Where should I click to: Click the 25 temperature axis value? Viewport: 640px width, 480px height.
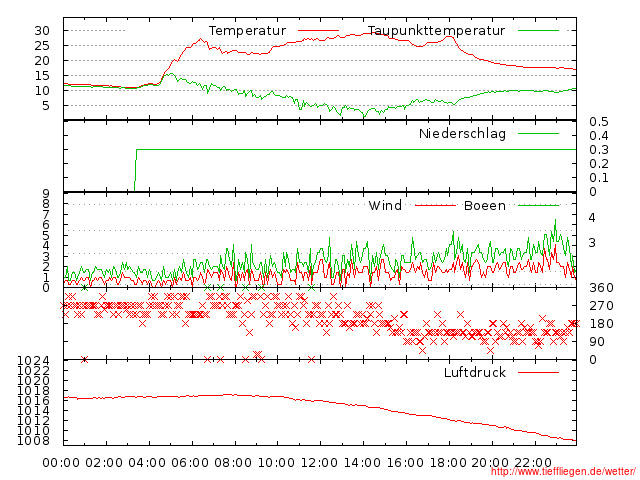tap(42, 46)
